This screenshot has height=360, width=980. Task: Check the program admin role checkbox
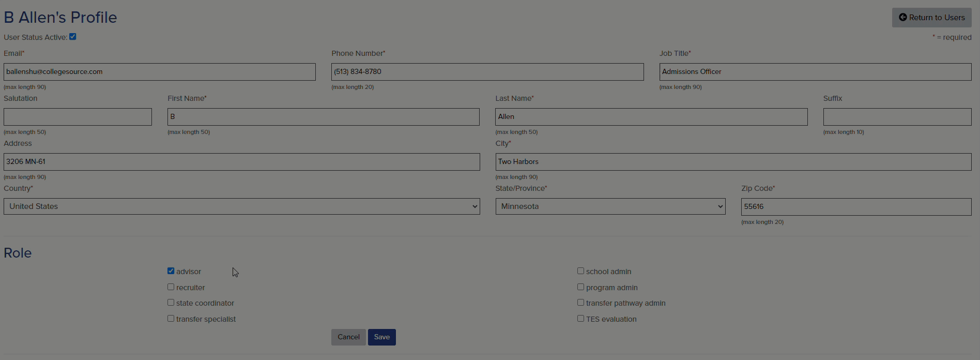coord(580,287)
